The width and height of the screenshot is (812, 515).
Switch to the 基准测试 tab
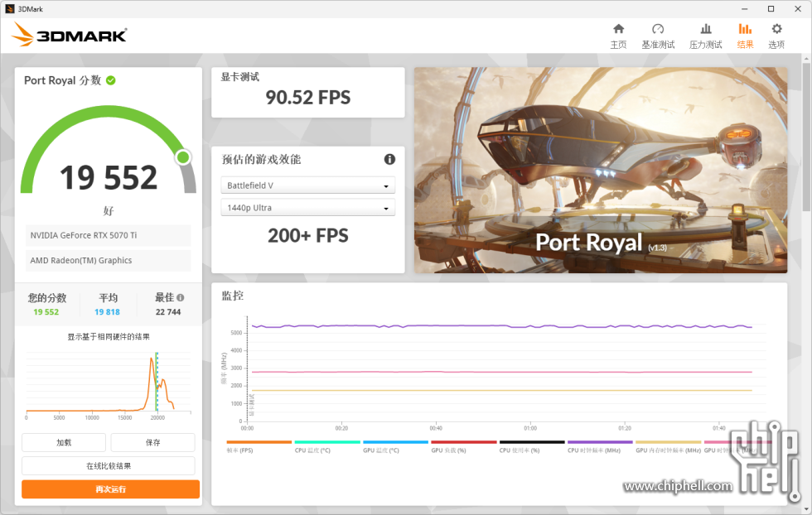pyautogui.click(x=658, y=30)
